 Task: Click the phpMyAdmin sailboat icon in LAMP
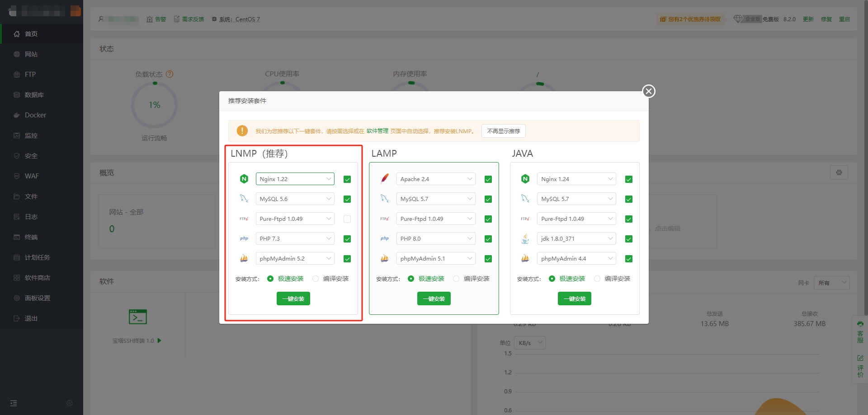click(x=385, y=258)
